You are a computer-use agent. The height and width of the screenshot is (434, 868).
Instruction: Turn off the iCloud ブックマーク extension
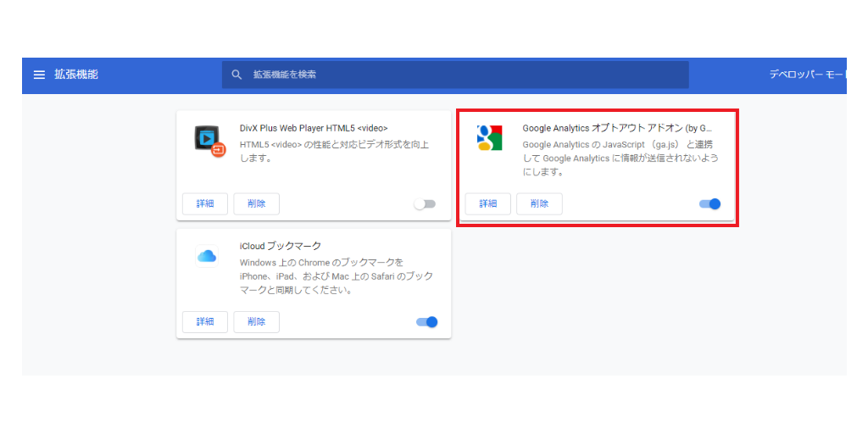coord(427,321)
